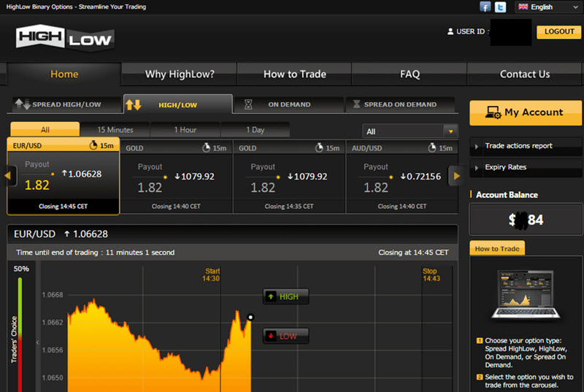Select the AUD/USD 15m option card
This screenshot has height=392, width=584.
pyautogui.click(x=402, y=177)
